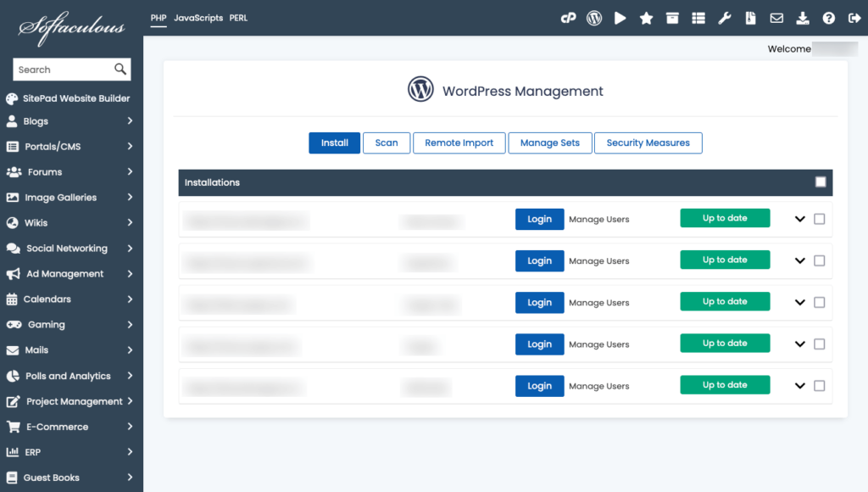
Task: Click the logout icon
Action: [854, 19]
